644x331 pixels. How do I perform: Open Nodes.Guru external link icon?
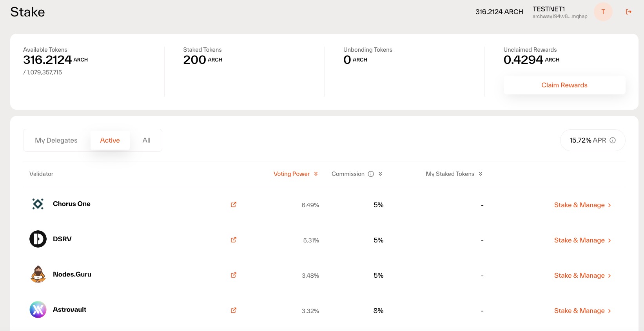(x=234, y=275)
